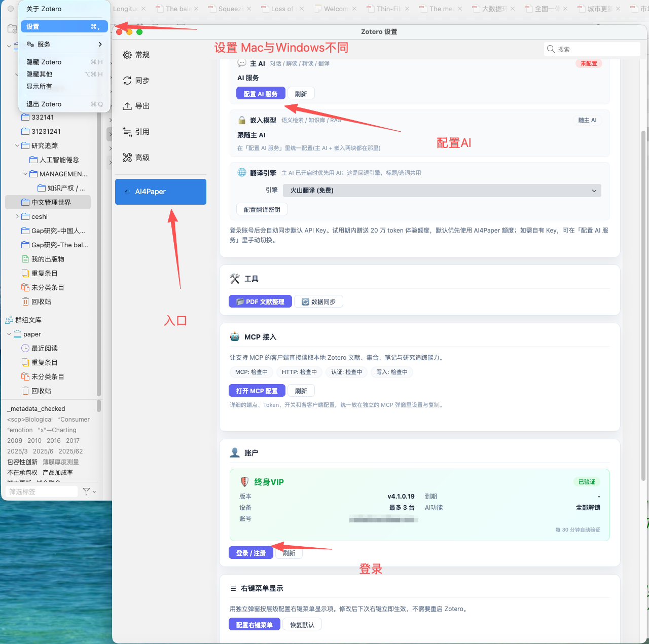Open 我的出版物 icon in library

[x=25, y=259]
